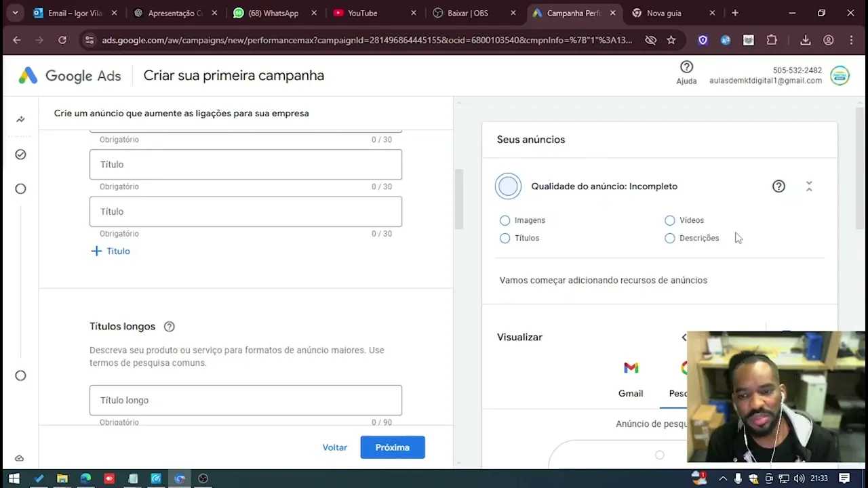This screenshot has height=488, width=868.
Task: Click the taskbar volume icon
Action: [800, 479]
